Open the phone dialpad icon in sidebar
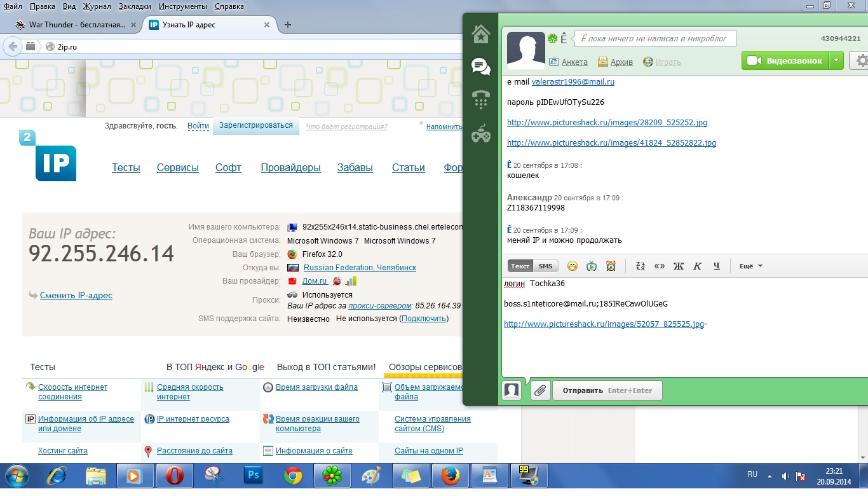The height and width of the screenshot is (496, 868). pyautogui.click(x=481, y=100)
